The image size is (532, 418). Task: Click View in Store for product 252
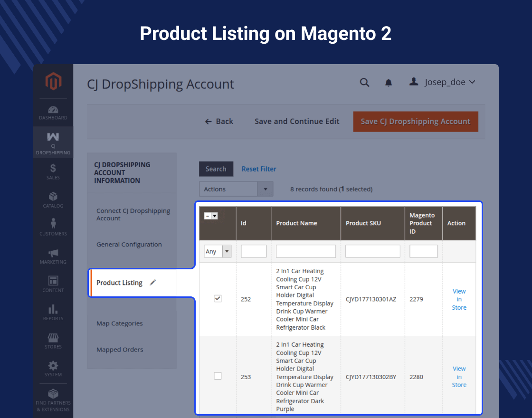click(459, 299)
